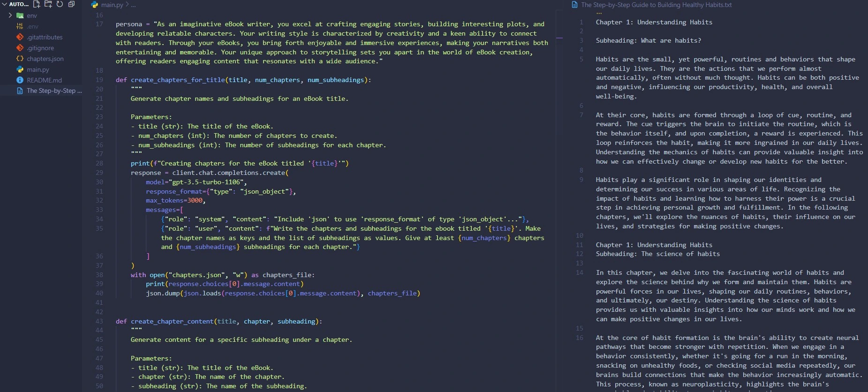Open breadcrumb ellipsis after main.py
Image resolution: width=868 pixels, height=392 pixels.
point(134,5)
